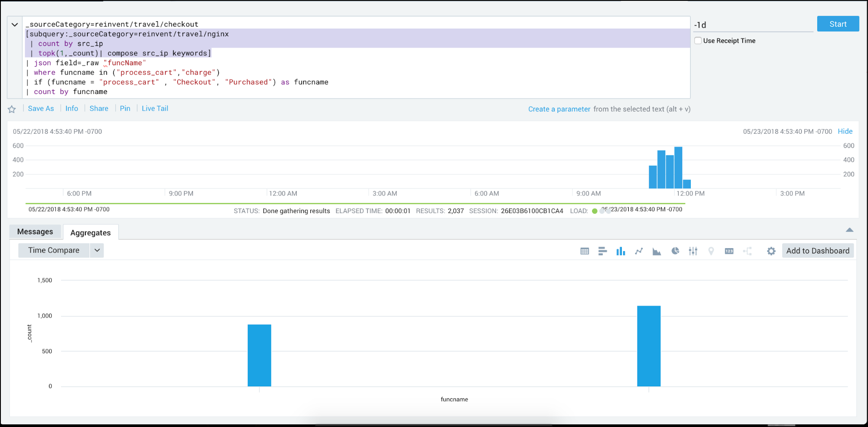
Task: Hide the histogram using the Hide link
Action: click(845, 131)
